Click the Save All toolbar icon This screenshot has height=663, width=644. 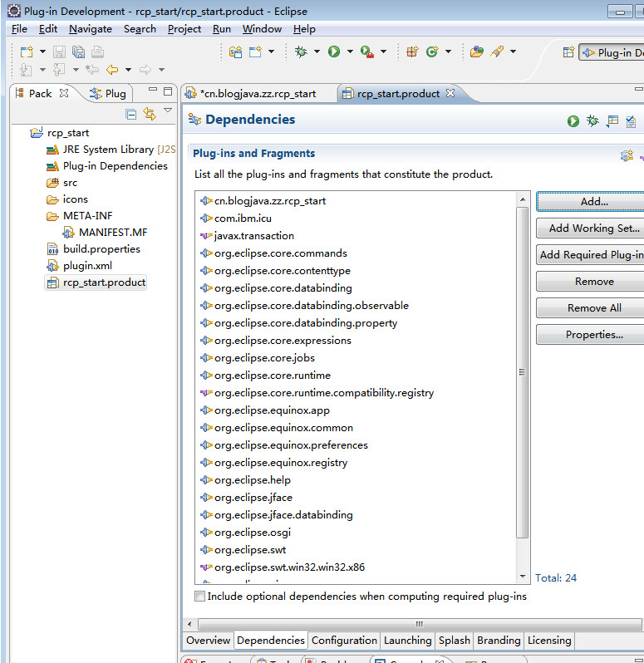pos(78,52)
